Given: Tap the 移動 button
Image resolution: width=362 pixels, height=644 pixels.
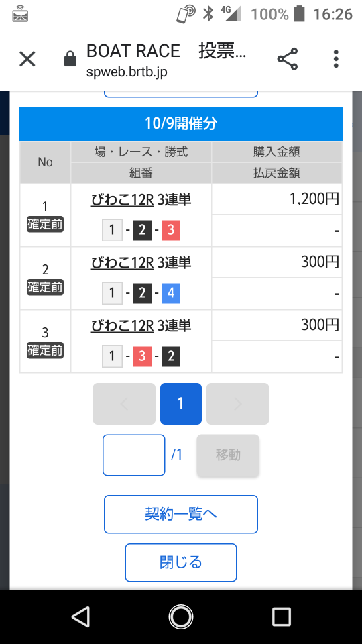Looking at the screenshot, I should point(228,455).
